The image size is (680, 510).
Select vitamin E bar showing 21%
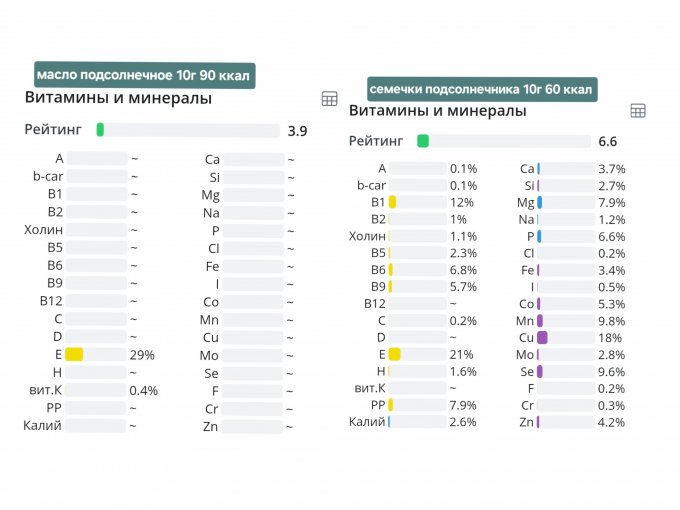click(x=417, y=354)
